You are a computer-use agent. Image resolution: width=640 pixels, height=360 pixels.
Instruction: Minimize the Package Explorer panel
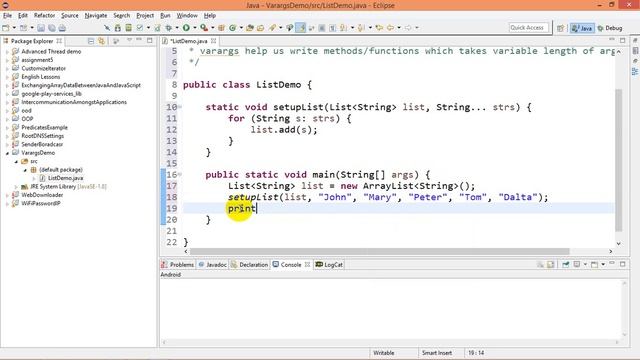tap(139, 40)
